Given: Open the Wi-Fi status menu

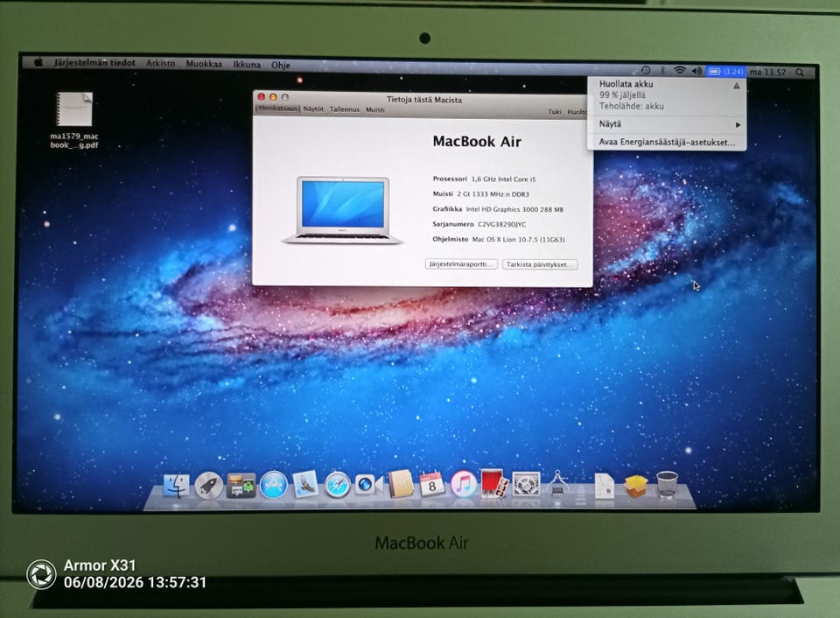Looking at the screenshot, I should (x=680, y=71).
